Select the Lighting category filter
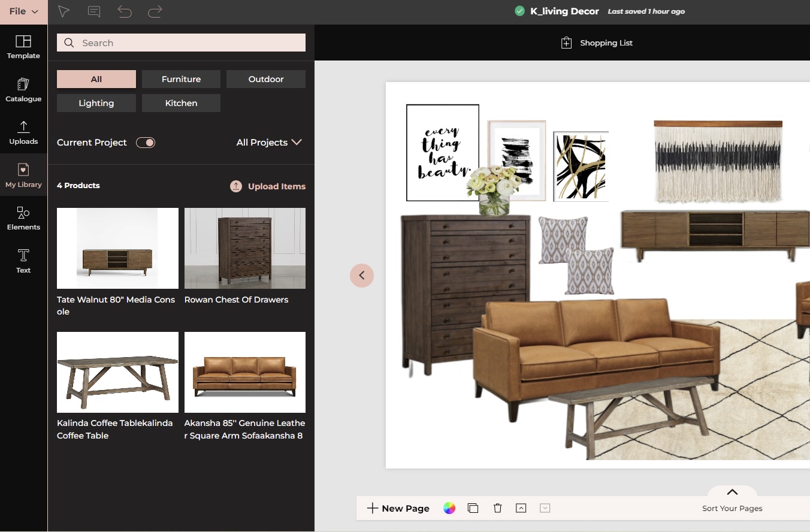This screenshot has height=532, width=810. coord(96,103)
